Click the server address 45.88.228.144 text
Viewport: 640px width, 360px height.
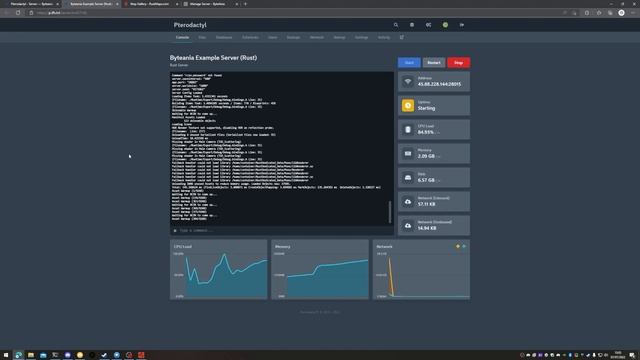439,84
